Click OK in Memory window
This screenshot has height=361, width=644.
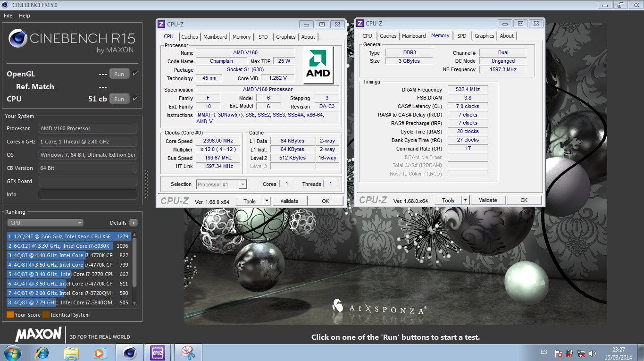[x=524, y=200]
